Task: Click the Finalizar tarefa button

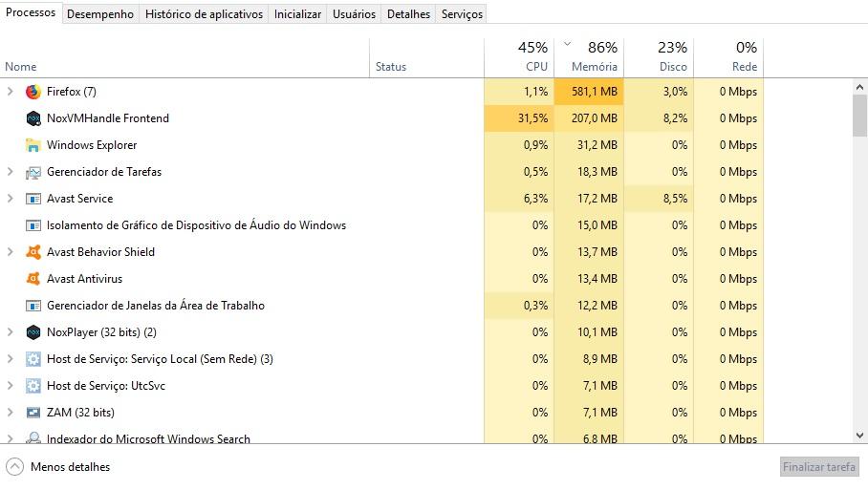Action: pos(819,467)
